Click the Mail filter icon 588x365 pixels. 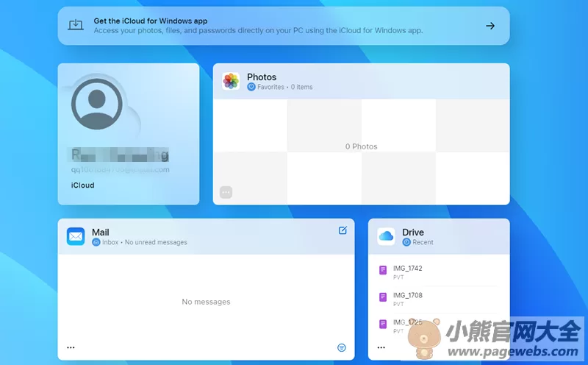pyautogui.click(x=342, y=348)
